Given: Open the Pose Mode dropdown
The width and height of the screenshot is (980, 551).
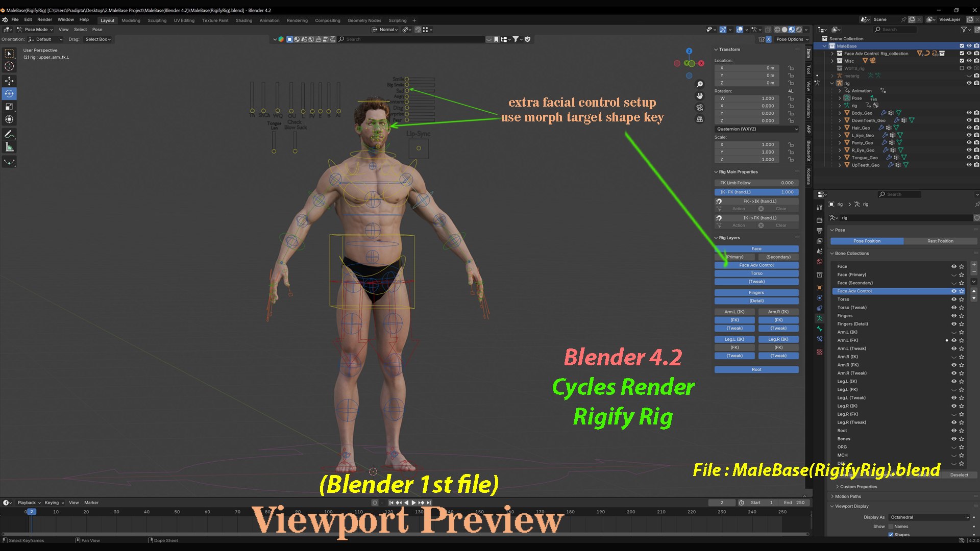Looking at the screenshot, I should [35, 30].
